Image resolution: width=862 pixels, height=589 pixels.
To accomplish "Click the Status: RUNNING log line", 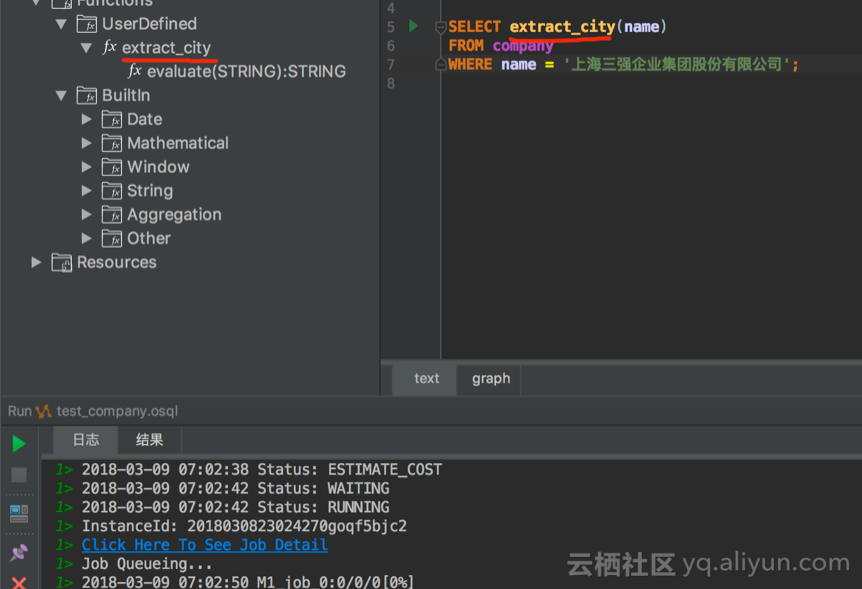I will pos(235,507).
